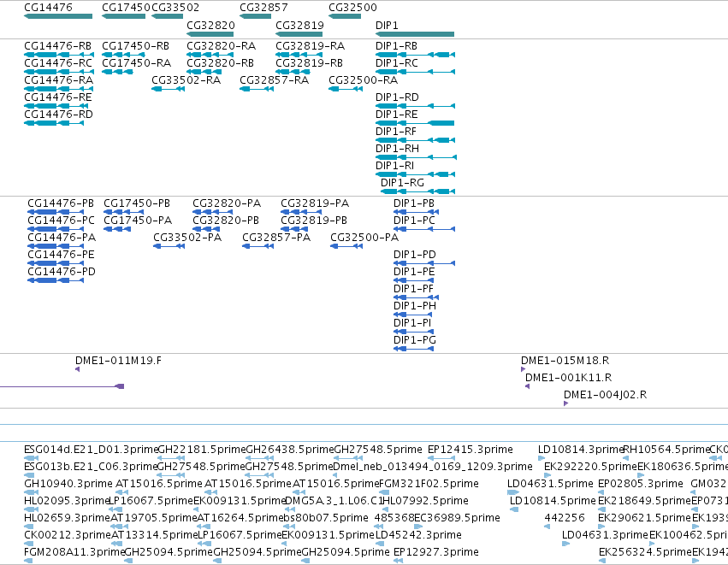Open protein CG32819-PA label
Viewport: 728px width, 565px height.
[x=315, y=203]
